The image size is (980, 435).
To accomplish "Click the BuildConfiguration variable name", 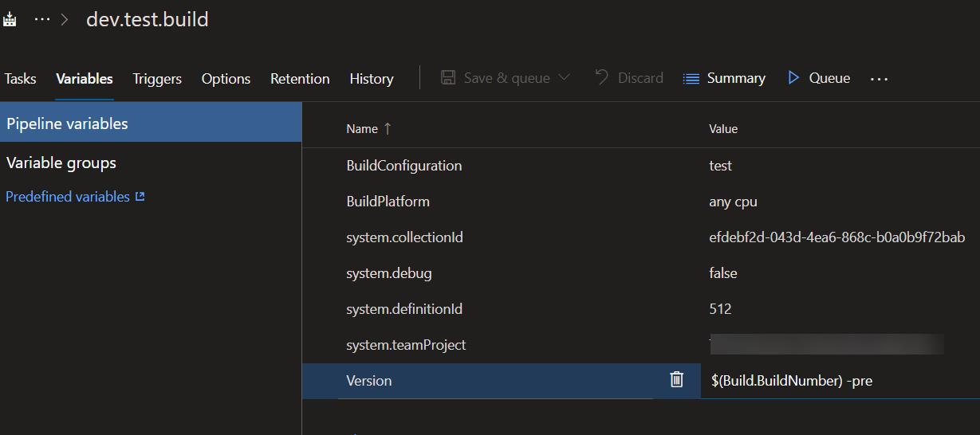I will pyautogui.click(x=403, y=166).
